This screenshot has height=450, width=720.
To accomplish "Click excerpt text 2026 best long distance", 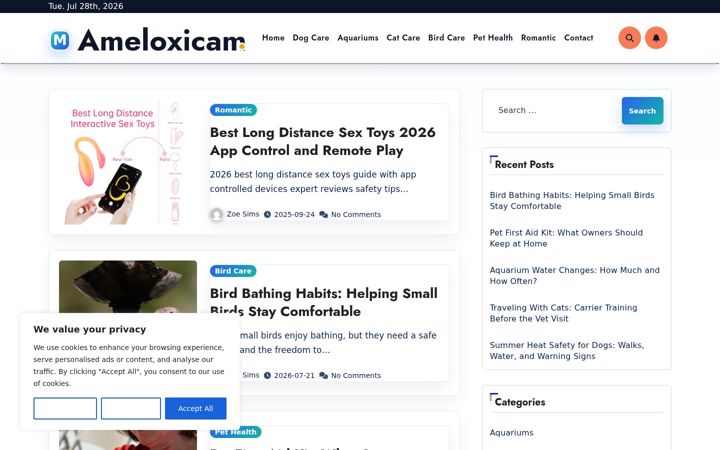I will (x=313, y=181).
